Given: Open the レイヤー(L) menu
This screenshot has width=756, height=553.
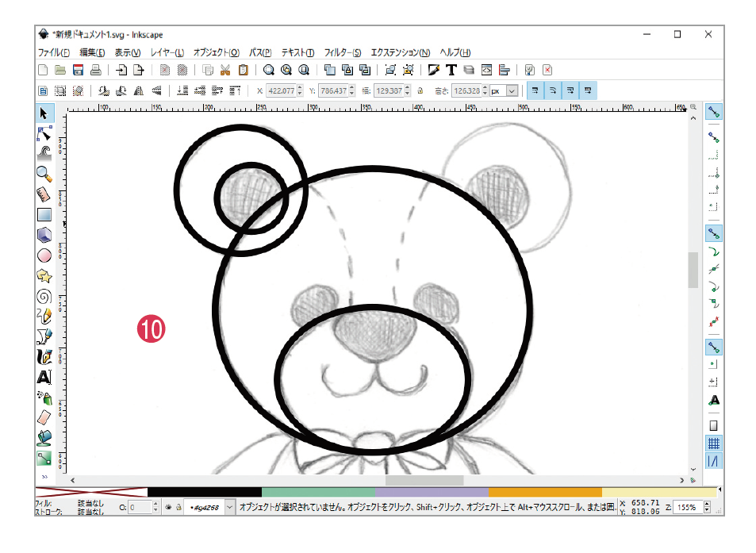Looking at the screenshot, I should (x=167, y=52).
